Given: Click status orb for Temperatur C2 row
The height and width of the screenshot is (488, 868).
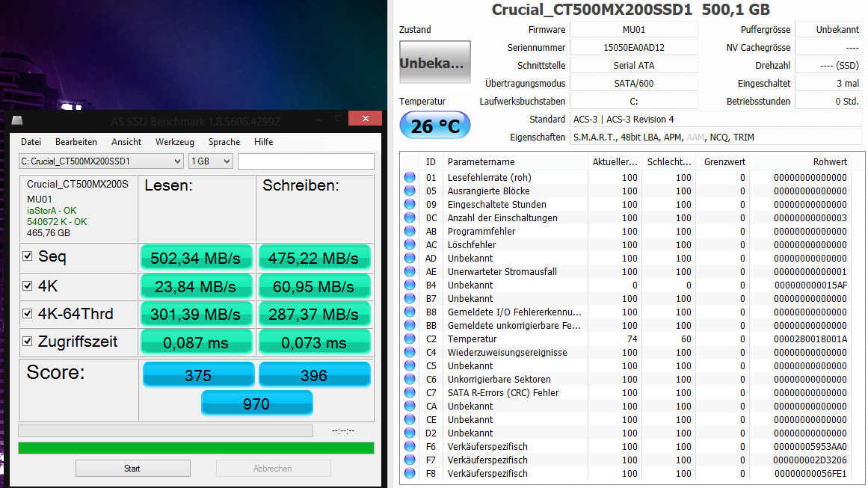Looking at the screenshot, I should point(410,338).
